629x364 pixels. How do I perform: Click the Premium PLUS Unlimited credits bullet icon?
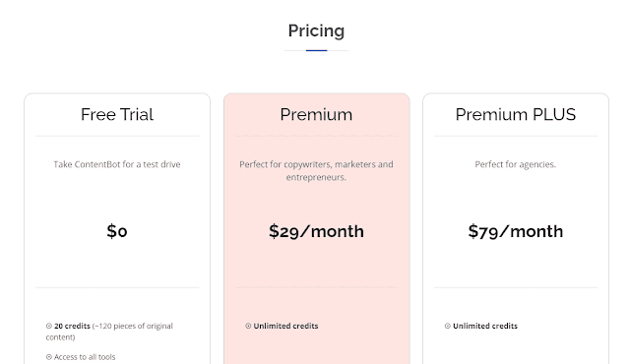[x=448, y=326]
